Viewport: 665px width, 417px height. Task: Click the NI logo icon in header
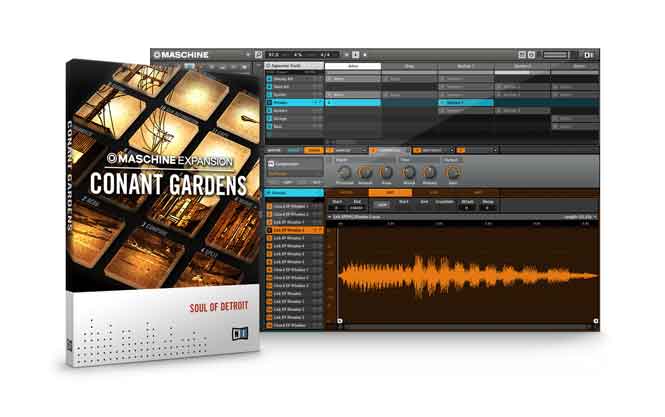[589, 55]
